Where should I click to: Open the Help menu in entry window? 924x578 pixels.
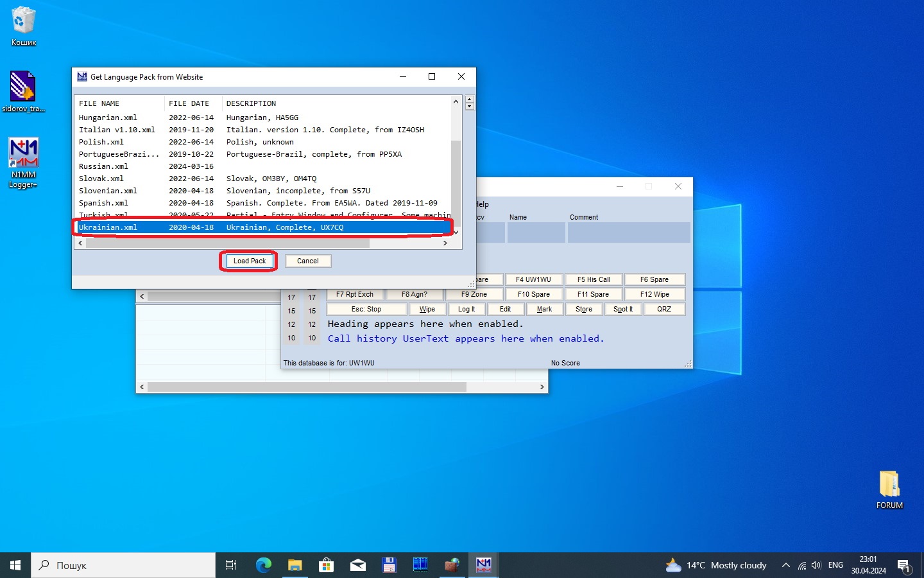(483, 204)
